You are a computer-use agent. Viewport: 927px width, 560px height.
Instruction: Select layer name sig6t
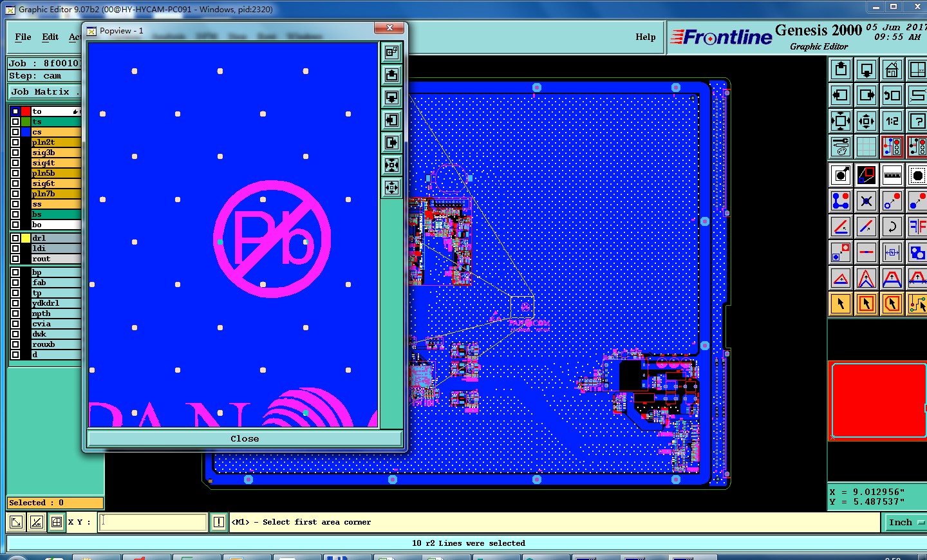pos(56,183)
